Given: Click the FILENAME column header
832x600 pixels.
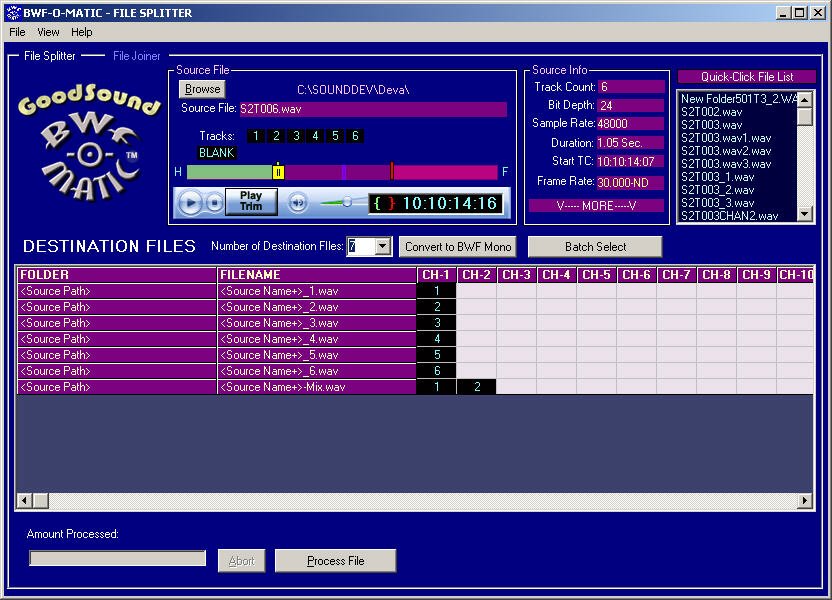Looking at the screenshot, I should pos(317,275).
